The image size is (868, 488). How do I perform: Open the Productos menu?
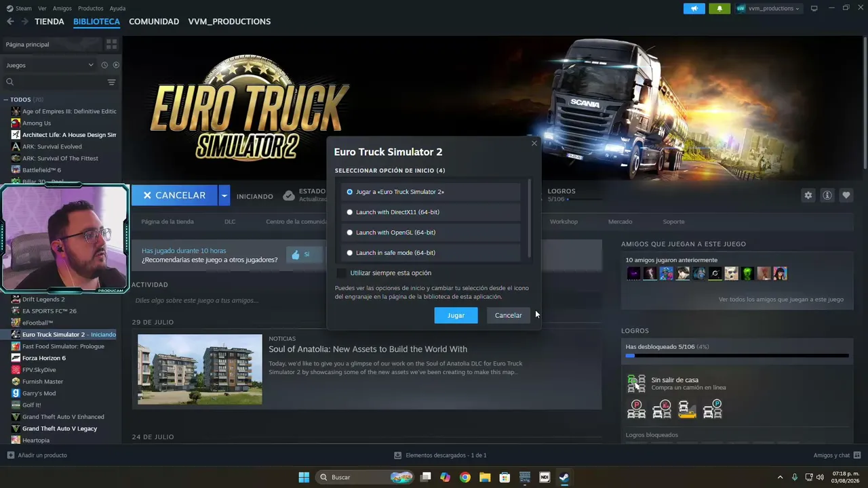pos(91,8)
